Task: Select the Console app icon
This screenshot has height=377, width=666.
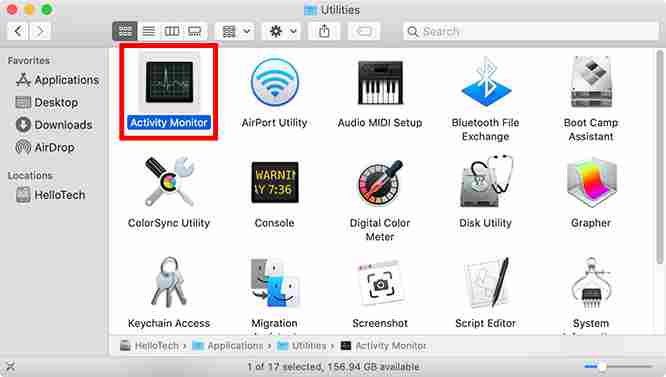Action: pos(274,182)
